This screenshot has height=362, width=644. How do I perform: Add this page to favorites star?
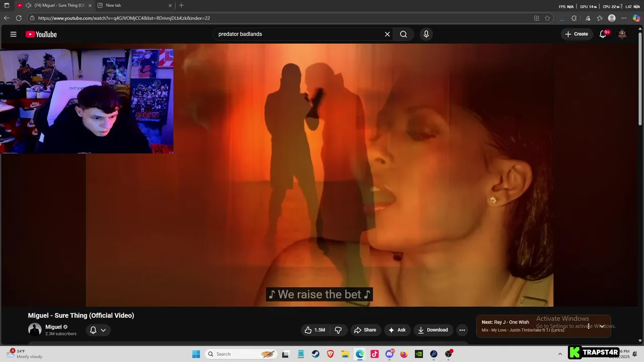tap(547, 18)
